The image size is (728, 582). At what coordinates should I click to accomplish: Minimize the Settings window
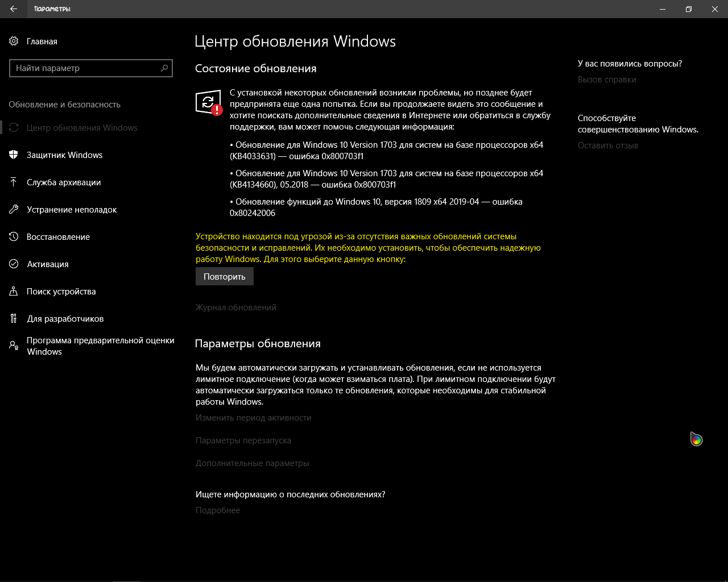coord(663,9)
